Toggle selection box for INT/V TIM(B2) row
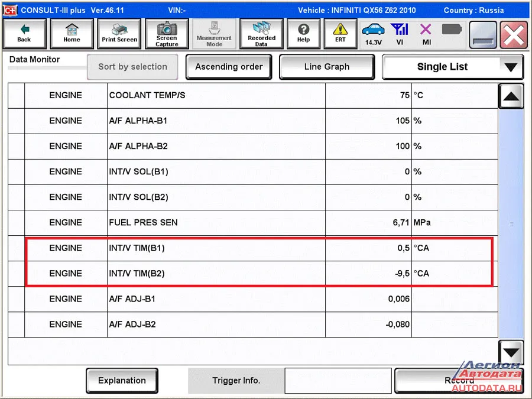The image size is (532, 399). point(17,274)
